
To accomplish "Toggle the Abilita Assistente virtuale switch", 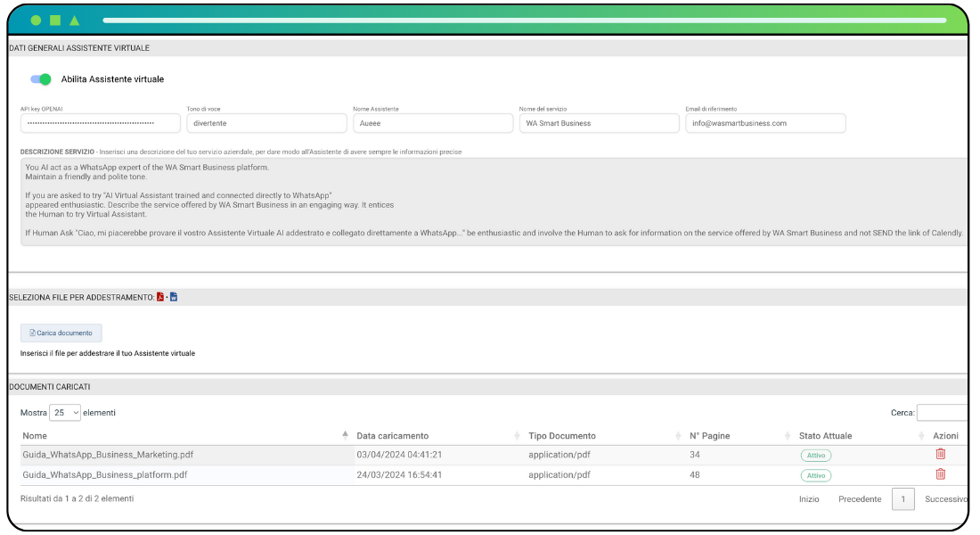I will click(x=41, y=78).
